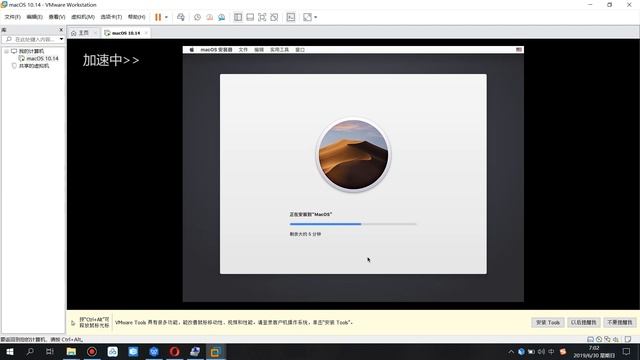The height and width of the screenshot is (360, 640).
Task: Click the network adapter status bar icon
Action: [607, 339]
